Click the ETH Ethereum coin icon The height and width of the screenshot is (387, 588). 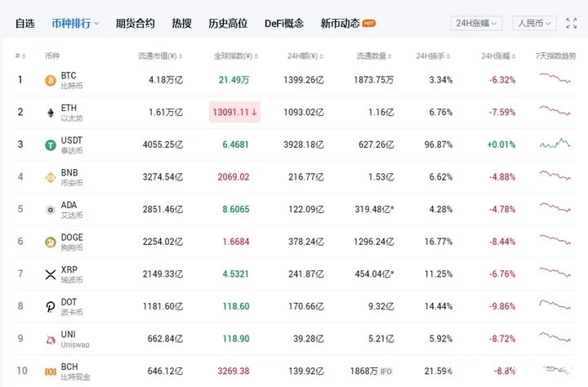(x=50, y=113)
